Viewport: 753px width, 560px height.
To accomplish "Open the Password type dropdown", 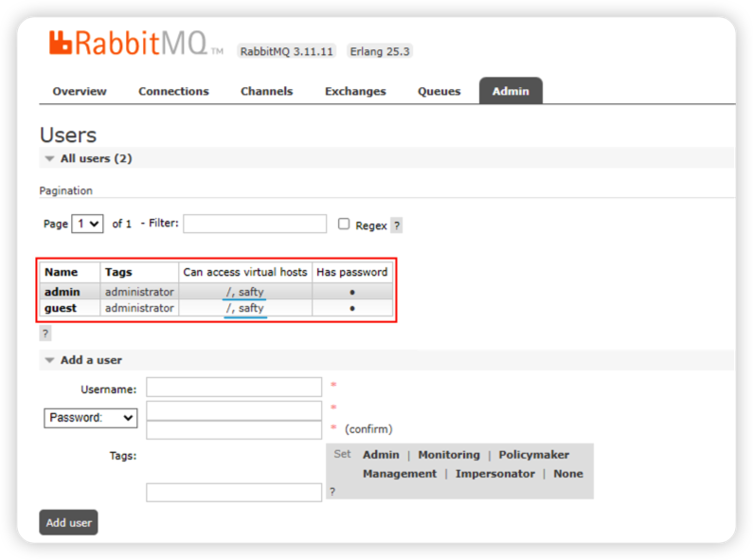I will tap(91, 418).
